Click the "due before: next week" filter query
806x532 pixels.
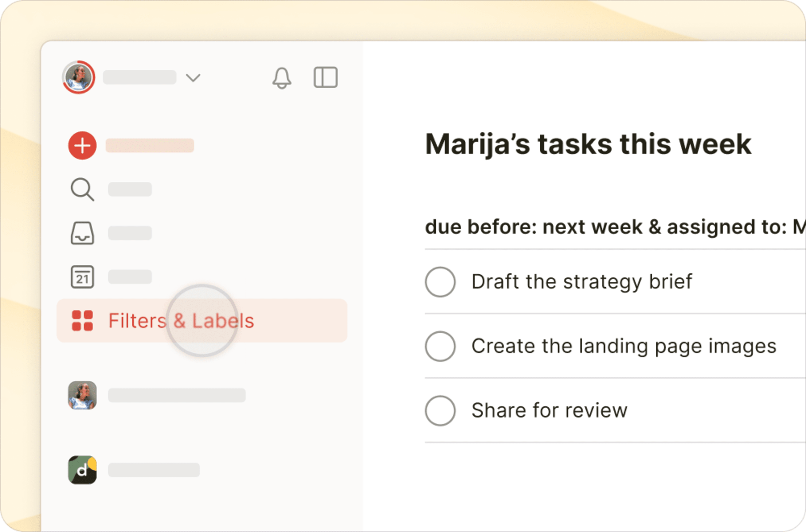(x=534, y=227)
